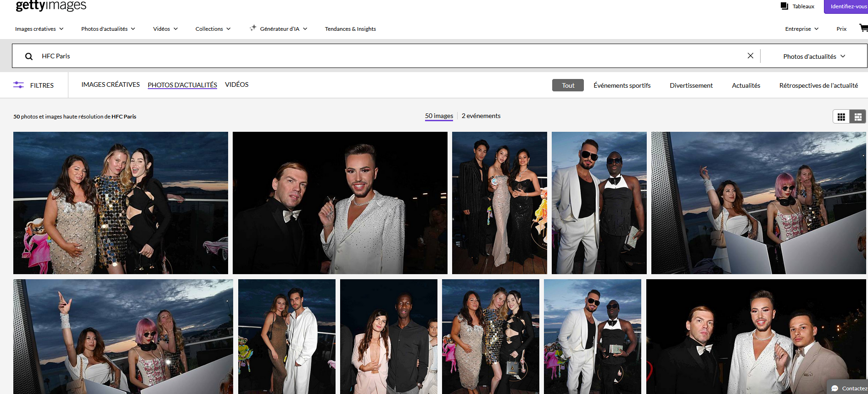Image resolution: width=868 pixels, height=394 pixels.
Task: Select the IMAGES CRÉATIVES tab
Action: [x=111, y=84]
